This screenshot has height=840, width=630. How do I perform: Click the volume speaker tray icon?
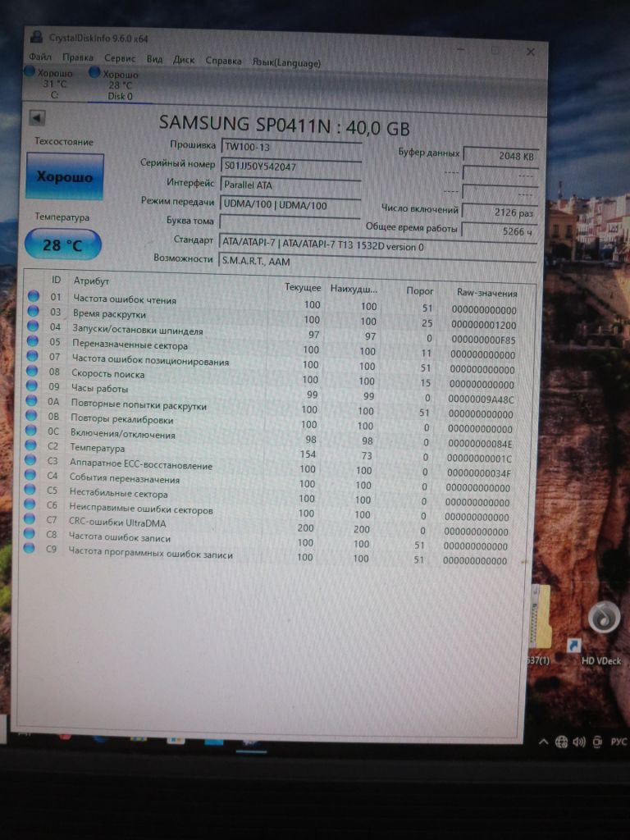point(579,742)
